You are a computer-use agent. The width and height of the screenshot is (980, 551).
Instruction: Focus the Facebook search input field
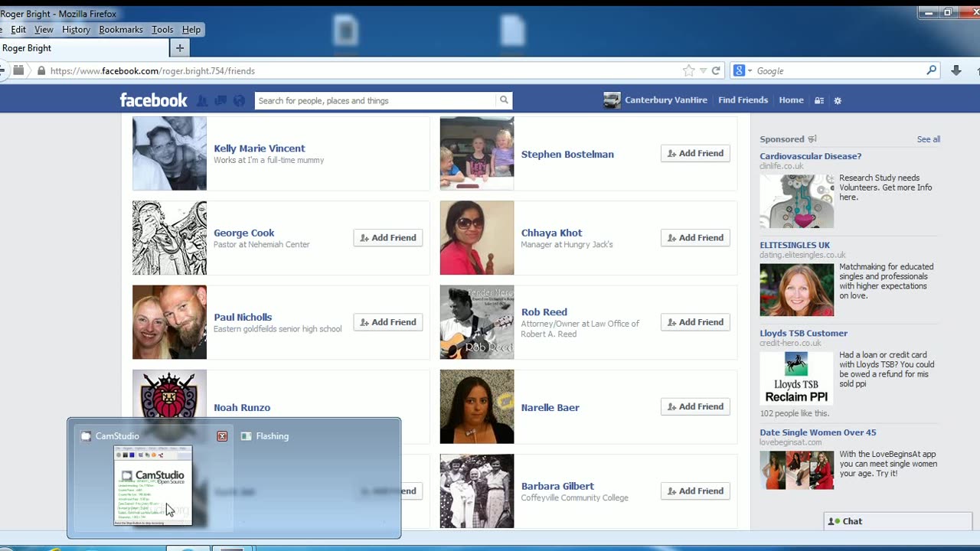pyautogui.click(x=376, y=100)
